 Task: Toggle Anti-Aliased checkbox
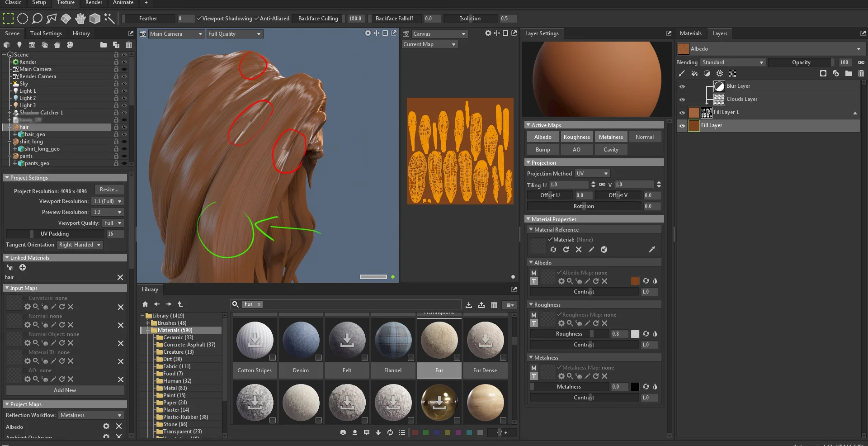coord(257,19)
